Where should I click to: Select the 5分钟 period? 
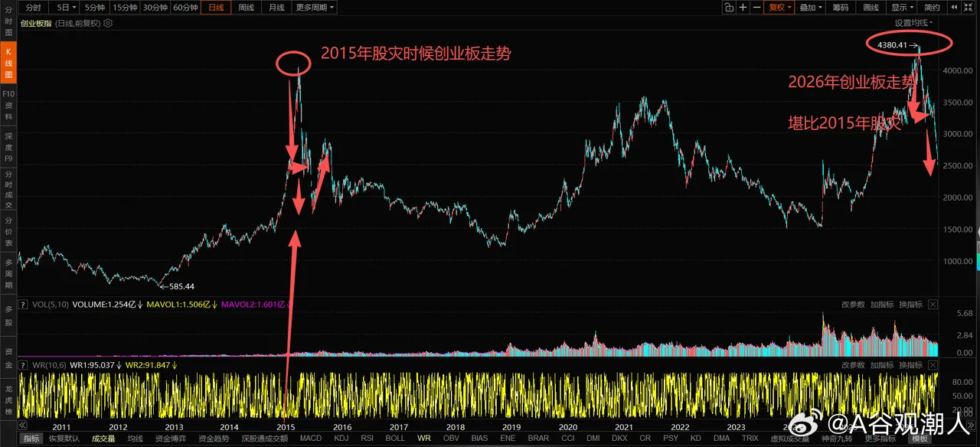point(95,7)
